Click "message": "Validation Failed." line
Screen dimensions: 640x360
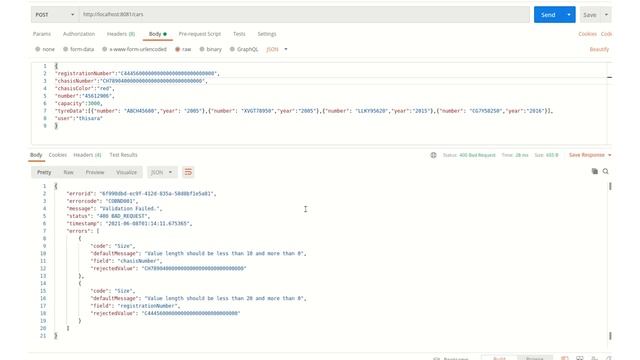(114, 209)
